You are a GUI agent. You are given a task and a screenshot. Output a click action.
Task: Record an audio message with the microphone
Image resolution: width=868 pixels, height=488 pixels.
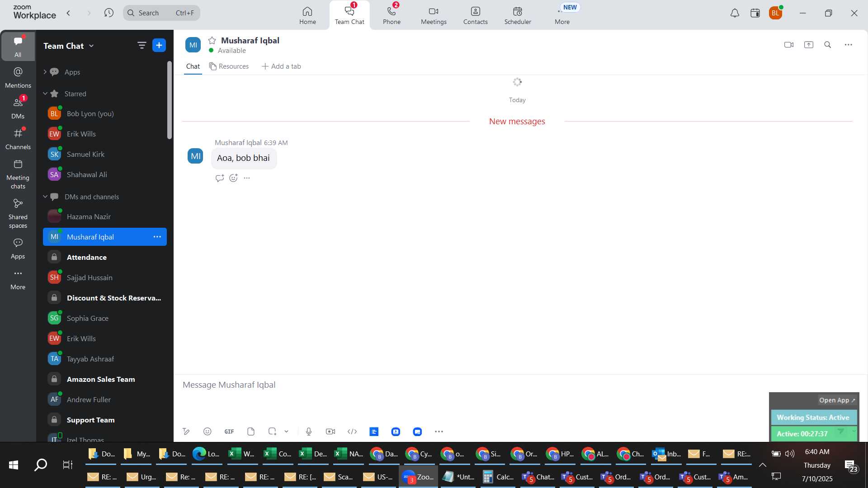pos(309,432)
